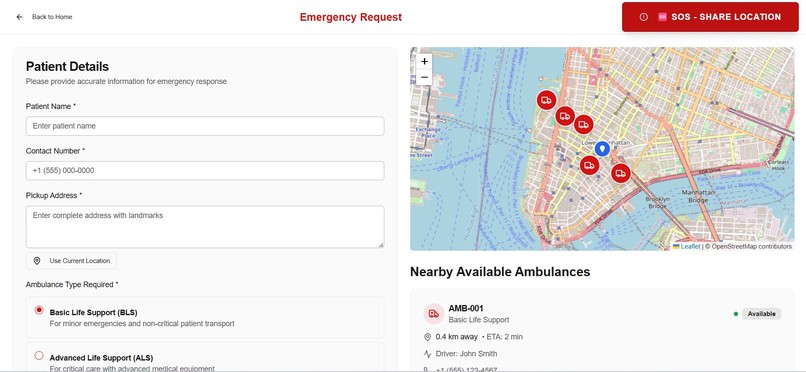
Task: Click the Driver: John Smith text
Action: coord(466,354)
